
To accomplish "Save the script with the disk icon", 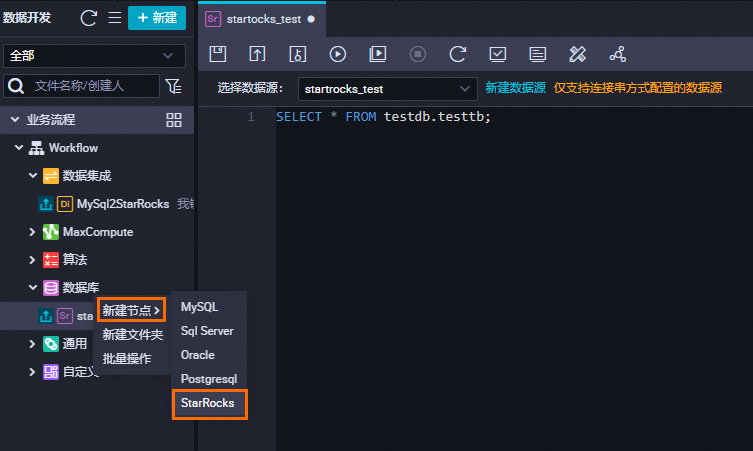I will [x=218, y=54].
